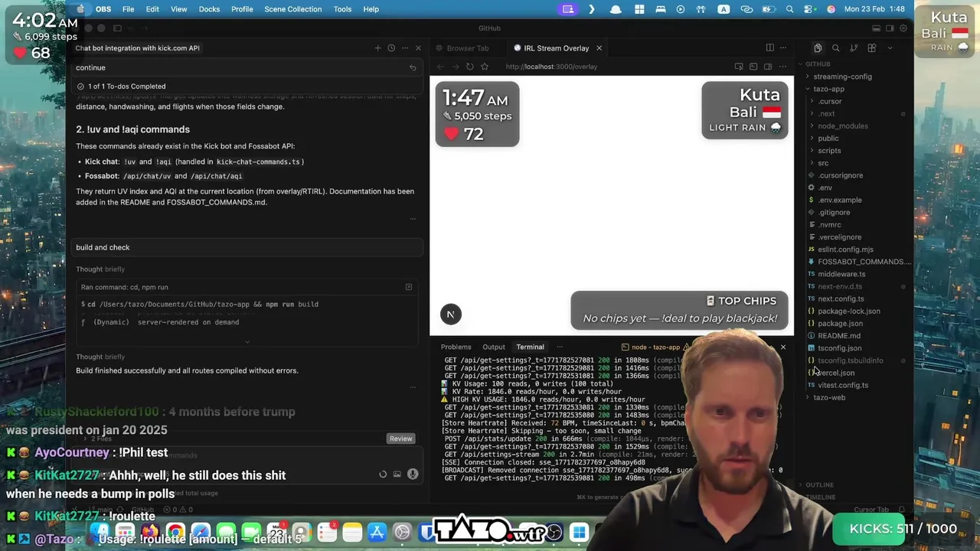Open editor more actions ellipsis near split icon
This screenshot has height=551, width=980.
[x=784, y=48]
